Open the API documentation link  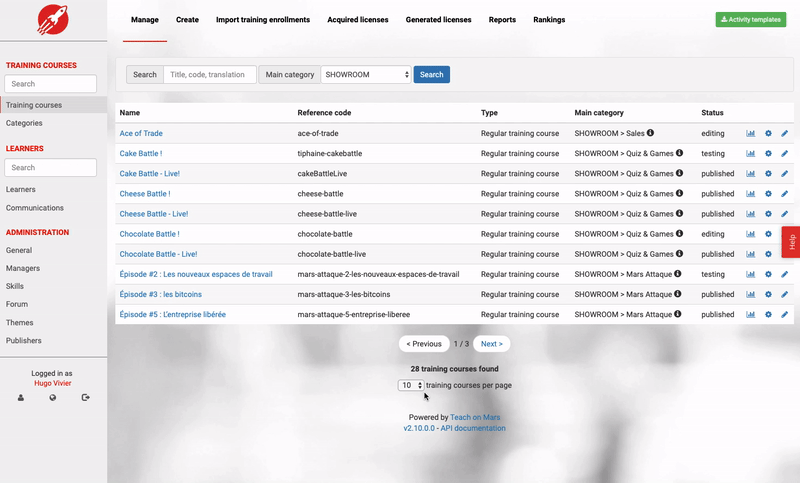point(473,428)
